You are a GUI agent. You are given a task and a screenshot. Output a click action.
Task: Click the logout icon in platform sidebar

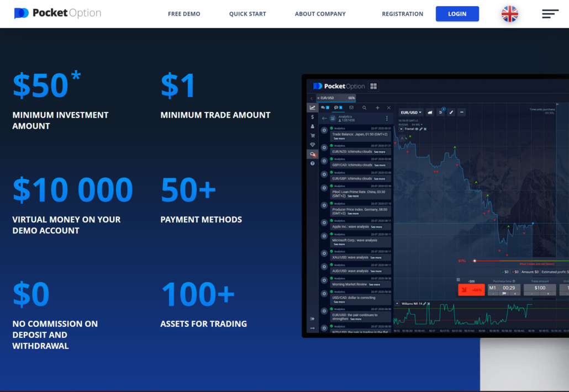point(313,319)
